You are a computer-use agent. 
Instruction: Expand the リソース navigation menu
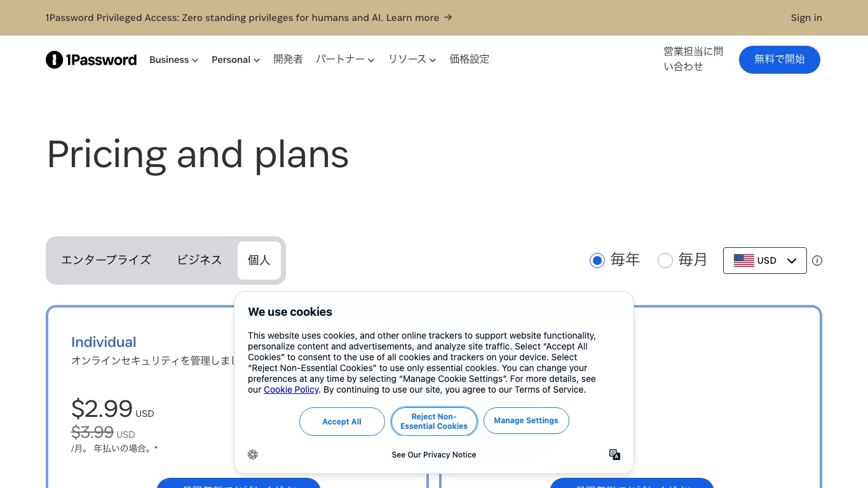click(412, 59)
